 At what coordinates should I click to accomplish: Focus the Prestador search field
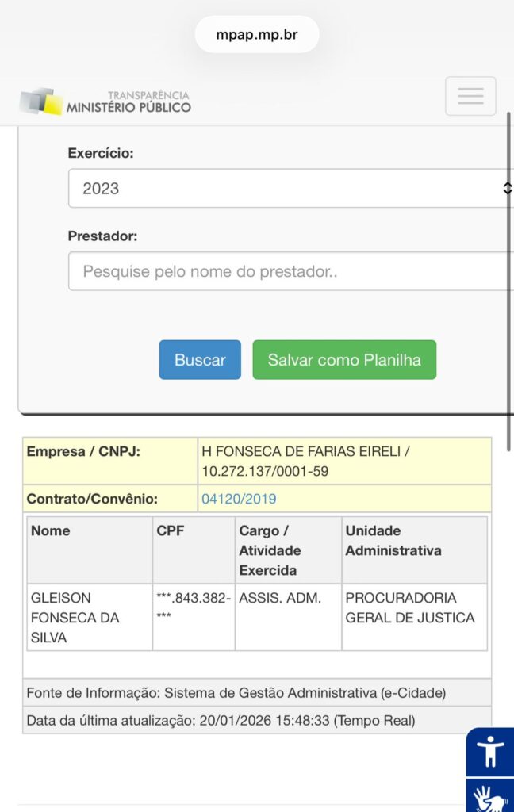point(290,271)
